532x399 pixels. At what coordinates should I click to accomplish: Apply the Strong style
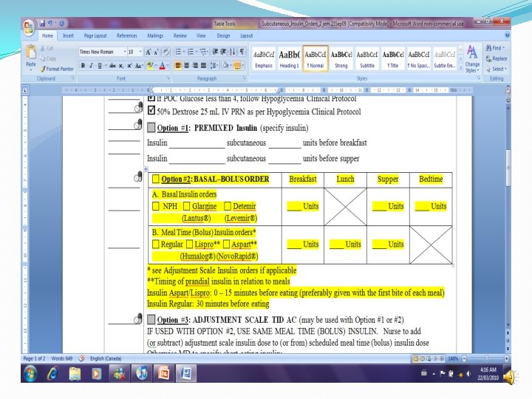[341, 58]
